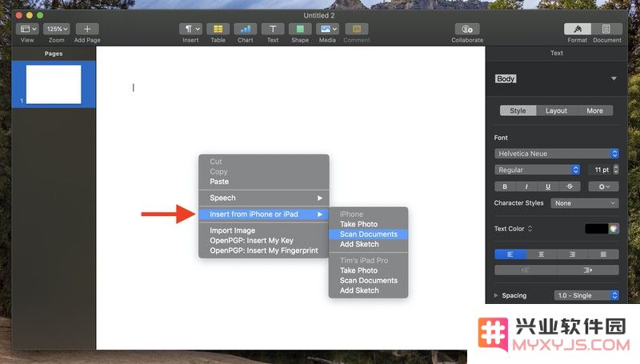Switch to the More tab
This screenshot has width=640, height=364.
tap(594, 110)
